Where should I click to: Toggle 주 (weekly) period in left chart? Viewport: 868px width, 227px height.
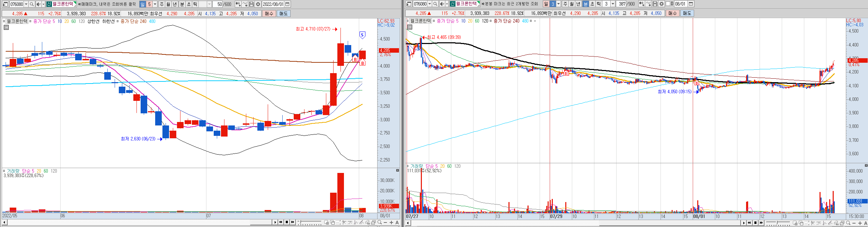pos(162,4)
